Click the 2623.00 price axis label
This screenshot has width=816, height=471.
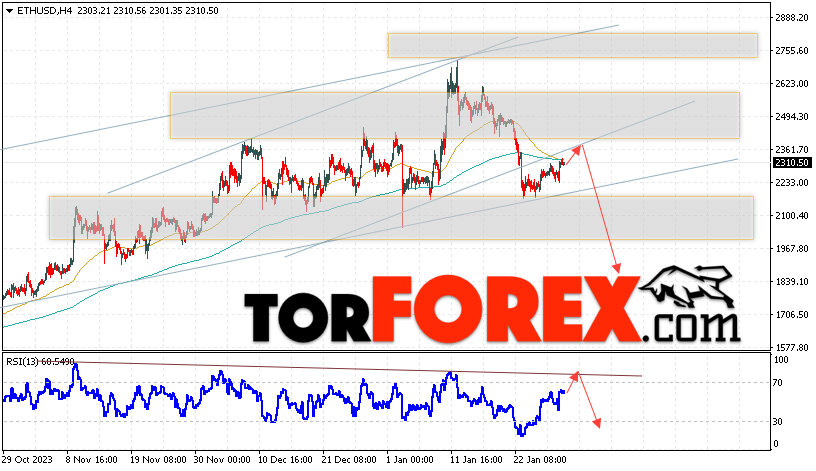tap(792, 83)
